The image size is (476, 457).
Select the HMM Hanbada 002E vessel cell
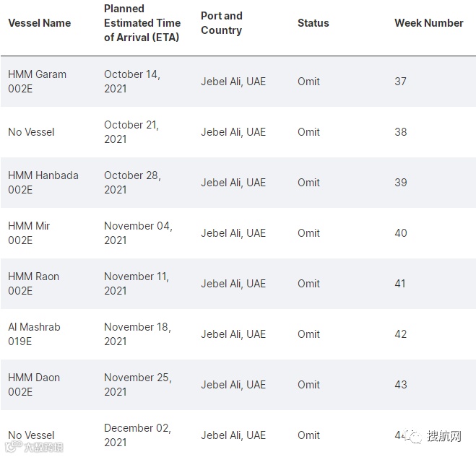click(43, 183)
